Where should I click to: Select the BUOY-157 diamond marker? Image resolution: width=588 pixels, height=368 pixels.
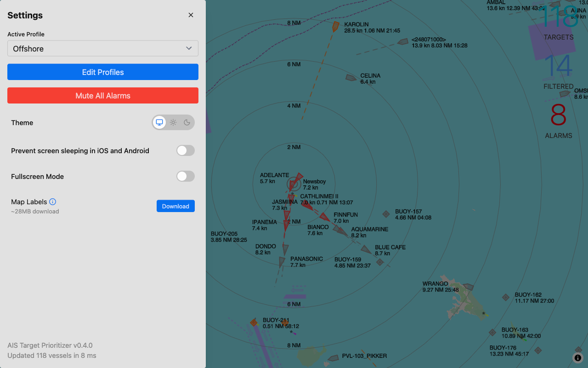386,214
